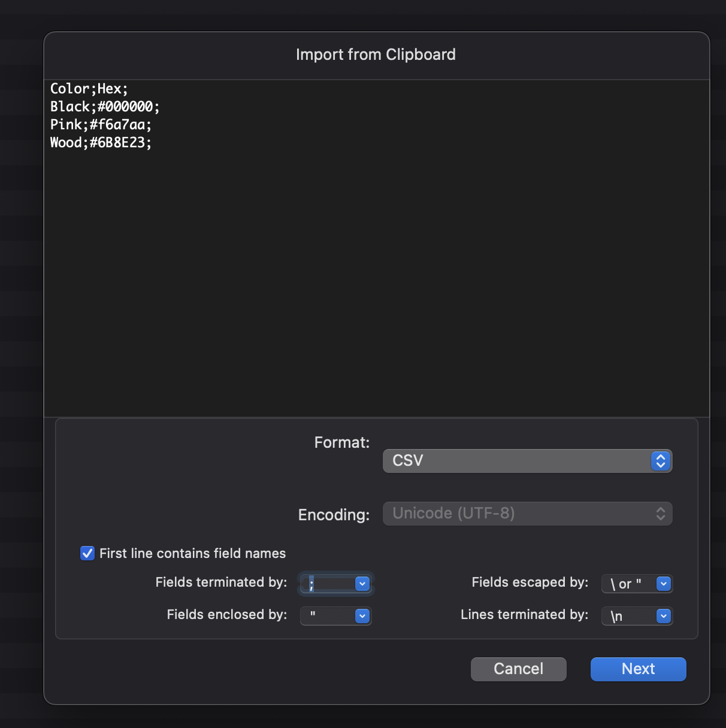
Task: Click the Pink;#f6a7aa; line in preview
Action: pyautogui.click(x=101, y=125)
